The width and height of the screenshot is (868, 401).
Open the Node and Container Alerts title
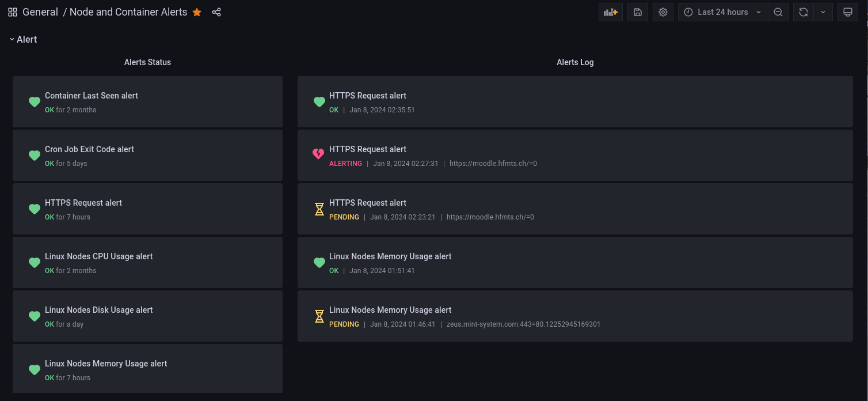pyautogui.click(x=128, y=12)
